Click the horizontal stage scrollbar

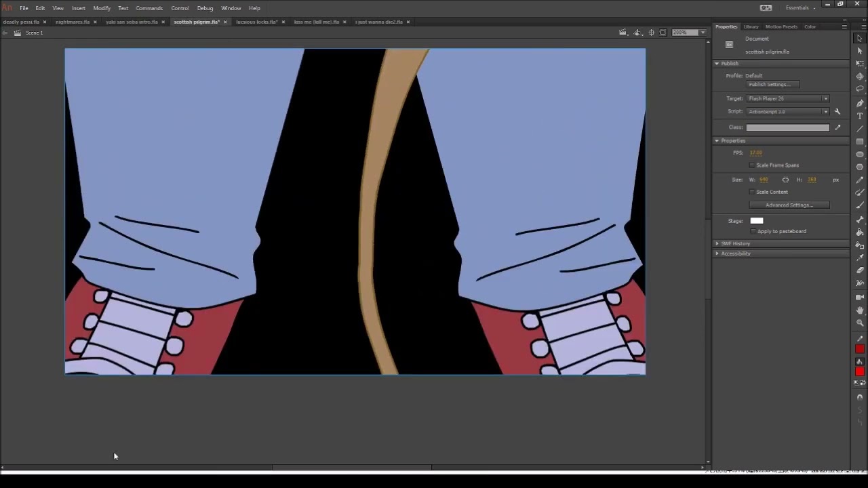tap(351, 467)
